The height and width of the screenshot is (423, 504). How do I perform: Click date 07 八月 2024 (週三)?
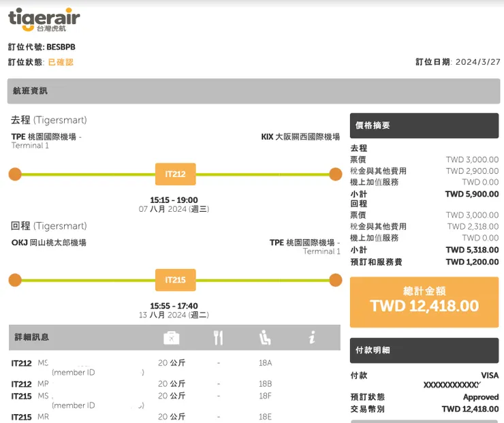[174, 209]
